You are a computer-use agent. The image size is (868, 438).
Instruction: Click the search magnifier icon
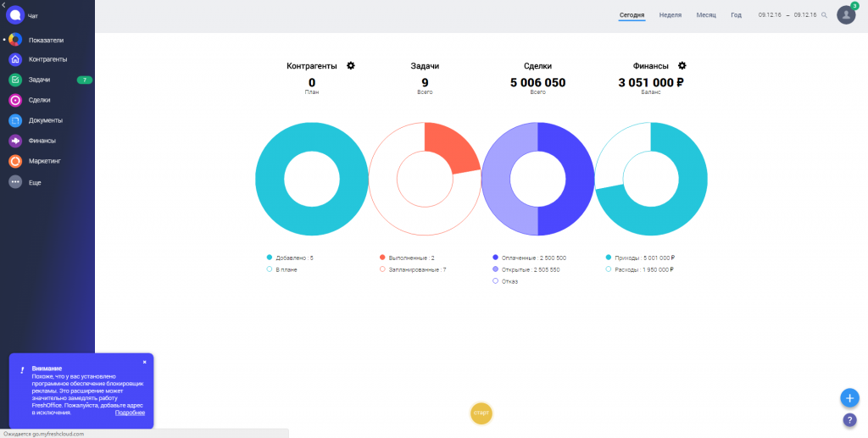coord(824,15)
